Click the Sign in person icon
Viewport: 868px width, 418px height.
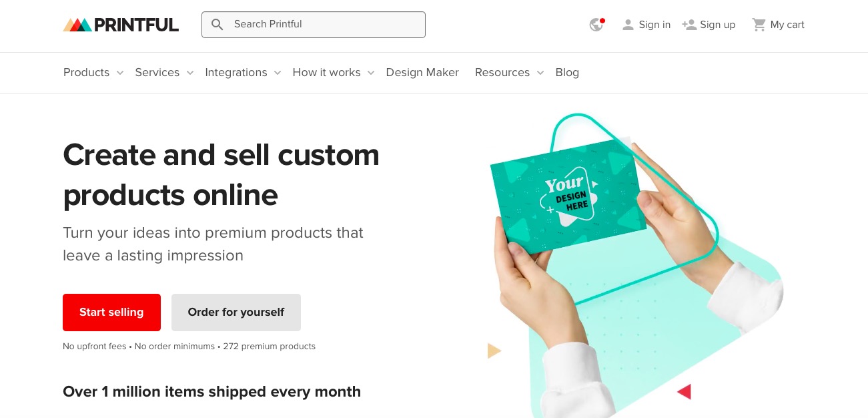pyautogui.click(x=628, y=25)
